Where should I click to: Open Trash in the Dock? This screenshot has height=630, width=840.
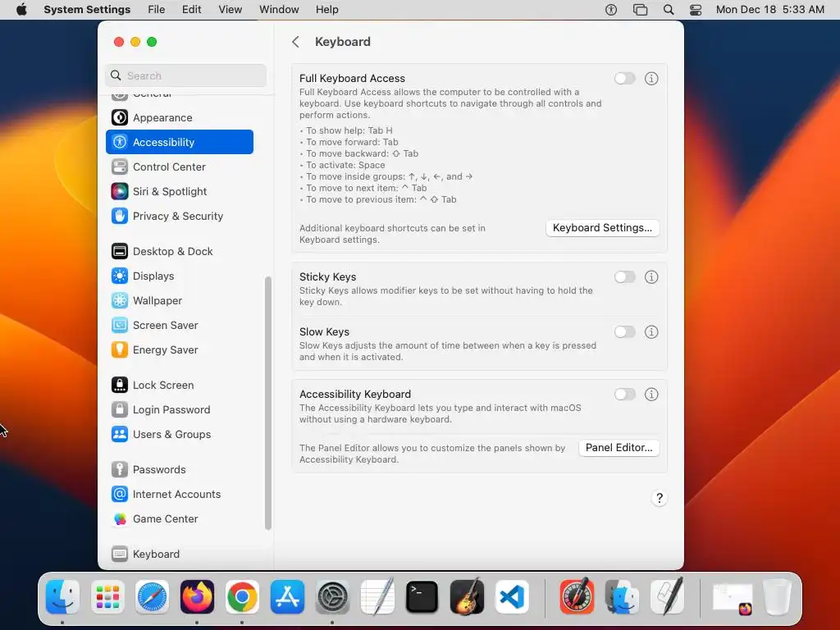778,597
